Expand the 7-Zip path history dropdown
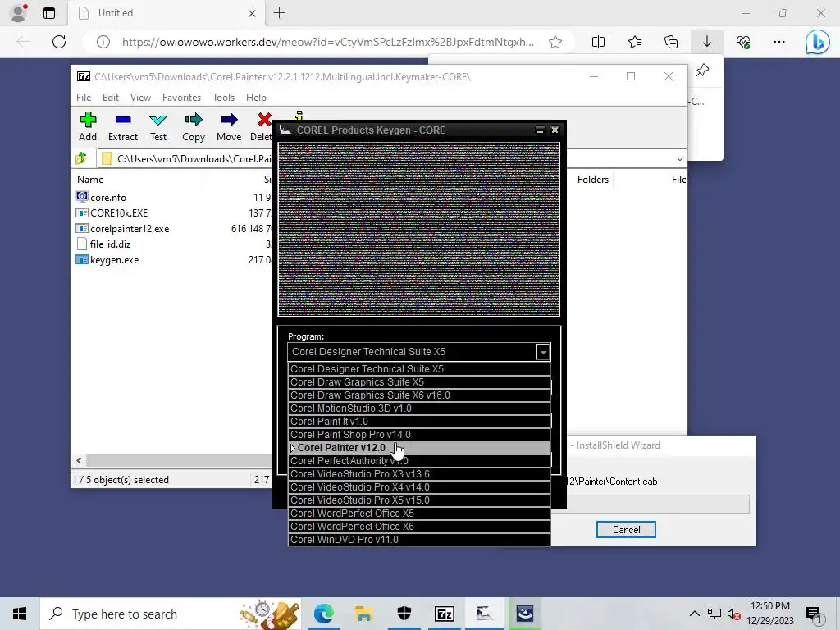The image size is (840, 630). [x=680, y=158]
